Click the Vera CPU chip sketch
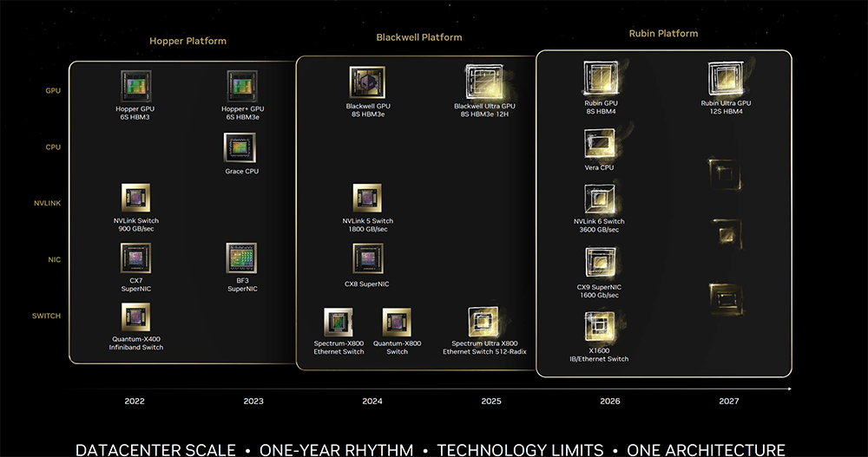The width and height of the screenshot is (868, 457). click(600, 144)
